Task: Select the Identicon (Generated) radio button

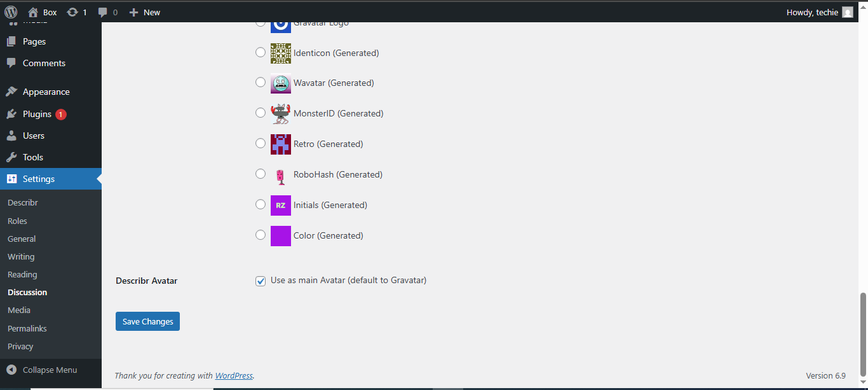Action: (261, 52)
